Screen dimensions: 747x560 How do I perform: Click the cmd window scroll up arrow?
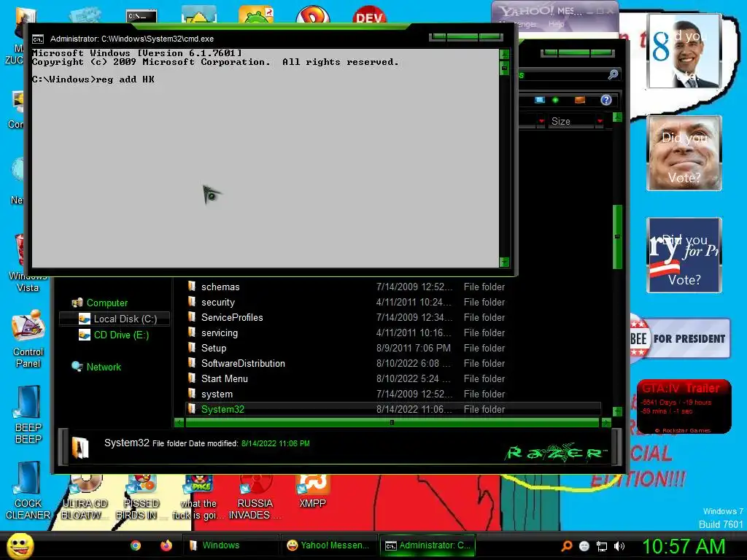[505, 54]
